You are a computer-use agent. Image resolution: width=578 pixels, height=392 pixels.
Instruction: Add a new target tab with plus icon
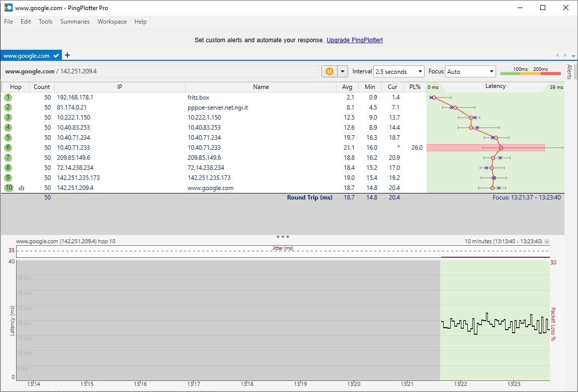(x=67, y=55)
